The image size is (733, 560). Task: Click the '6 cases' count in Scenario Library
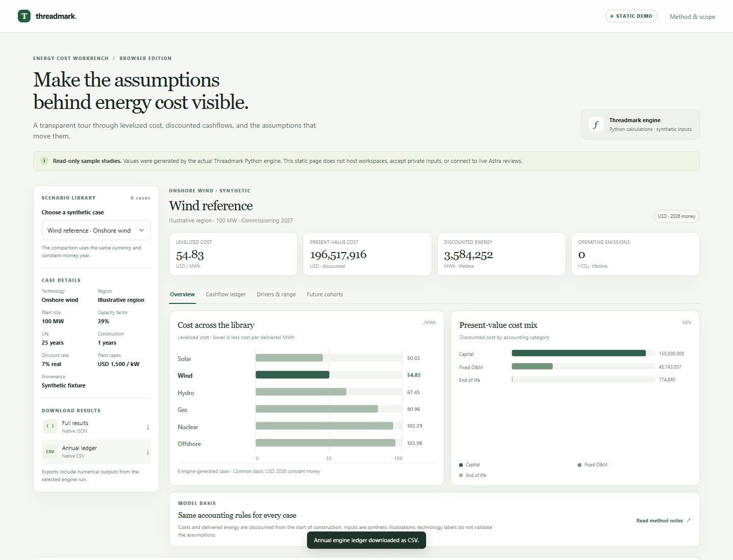pos(140,198)
